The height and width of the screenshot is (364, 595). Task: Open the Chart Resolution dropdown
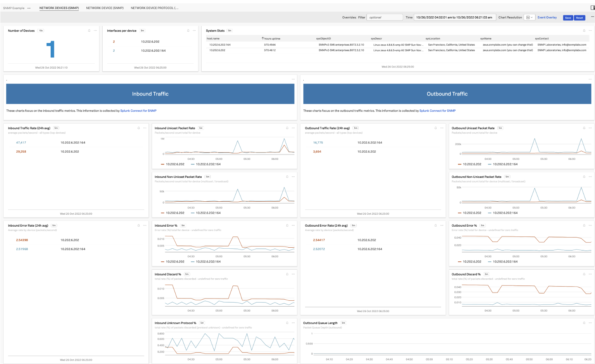[x=529, y=17]
